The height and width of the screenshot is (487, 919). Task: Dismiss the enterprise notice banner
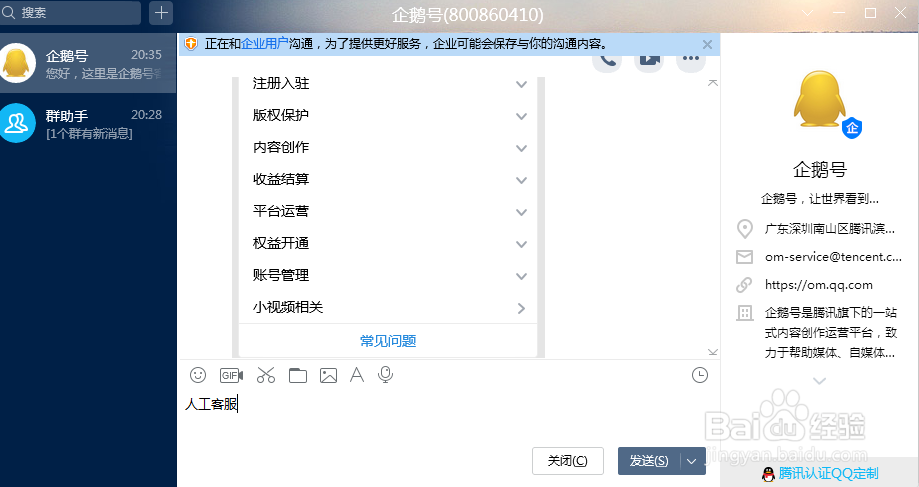[x=707, y=45]
